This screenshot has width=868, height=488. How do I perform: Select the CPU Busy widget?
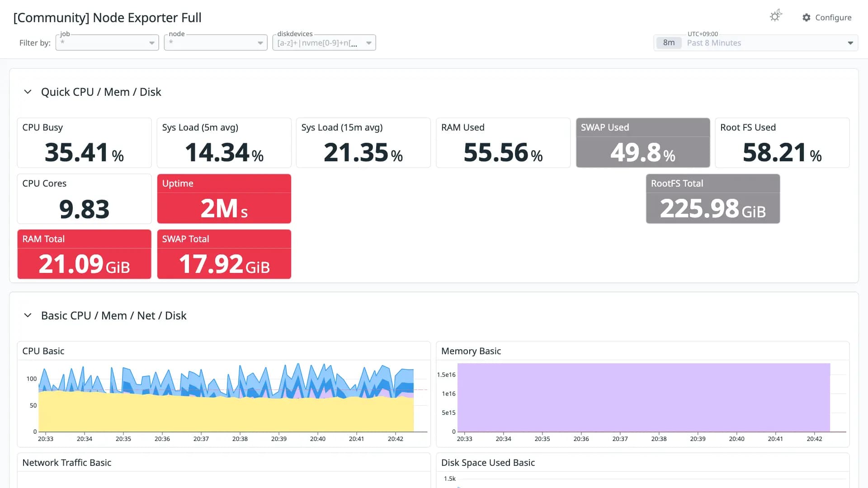point(85,143)
